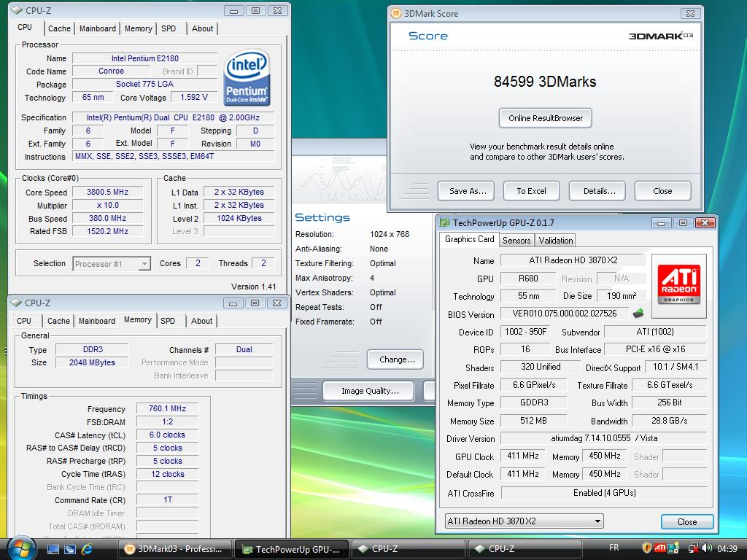Image resolution: width=747 pixels, height=560 pixels.
Task: Click the ATI CrossFire Enabled (4 GPUs) field
Action: pos(604,493)
